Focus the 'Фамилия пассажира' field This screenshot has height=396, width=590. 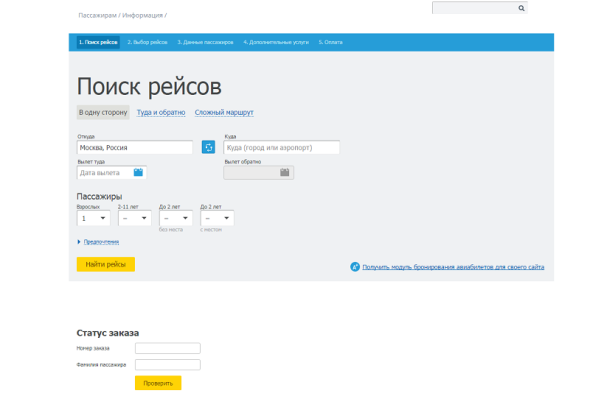tap(168, 365)
